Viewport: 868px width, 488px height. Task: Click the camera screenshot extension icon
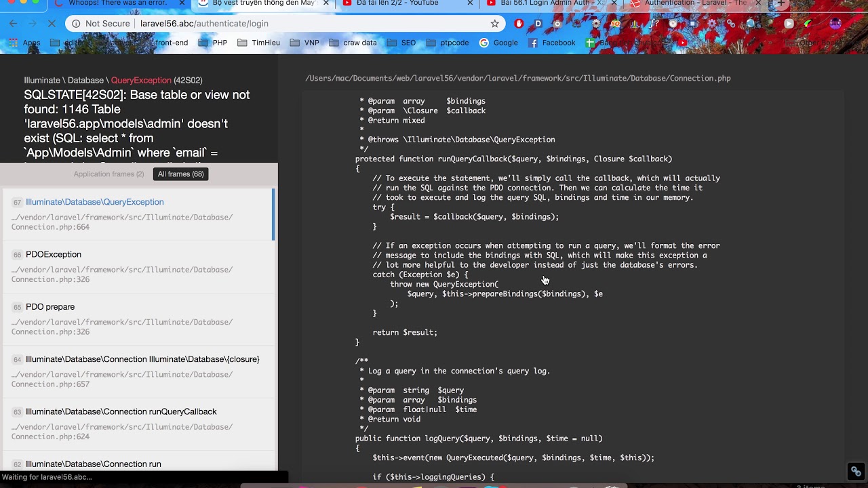tap(557, 24)
